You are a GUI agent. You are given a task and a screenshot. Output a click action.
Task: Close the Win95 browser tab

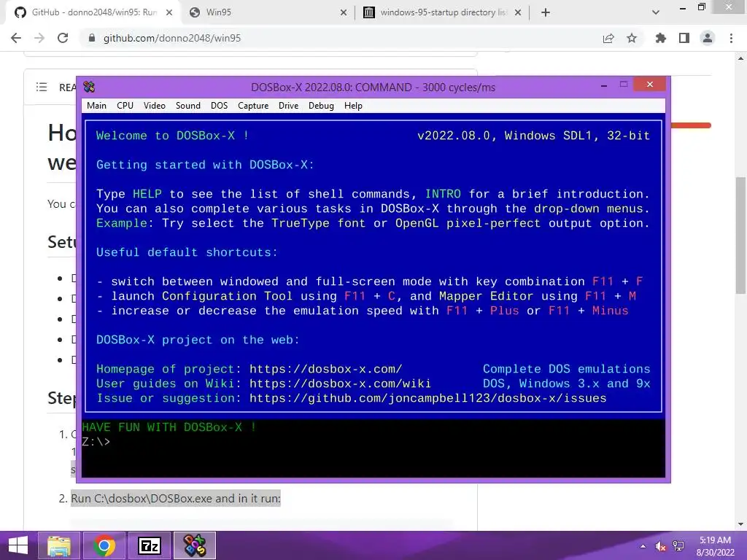point(344,12)
